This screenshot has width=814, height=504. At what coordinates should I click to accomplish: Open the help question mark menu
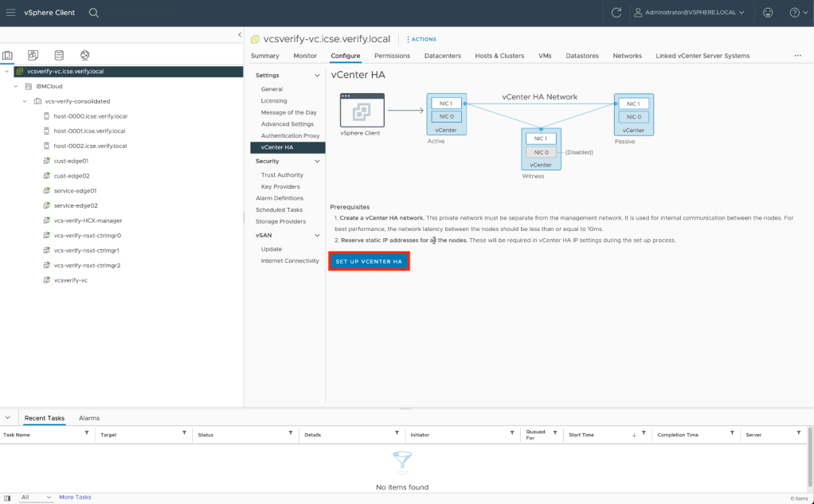[x=797, y=13]
